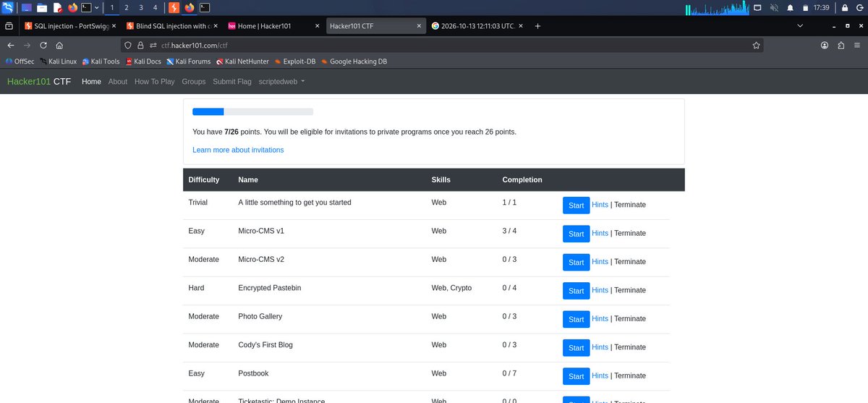Open the display settings tray icon

click(758, 7)
